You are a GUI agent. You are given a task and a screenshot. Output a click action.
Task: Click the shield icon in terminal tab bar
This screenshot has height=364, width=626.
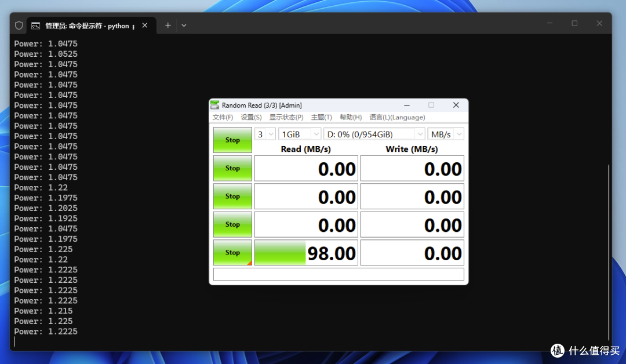19,26
